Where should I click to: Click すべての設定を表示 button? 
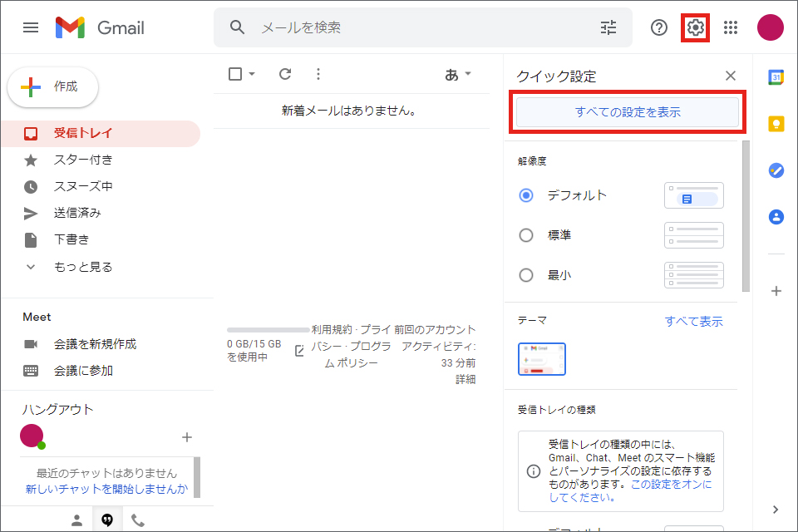click(x=628, y=112)
